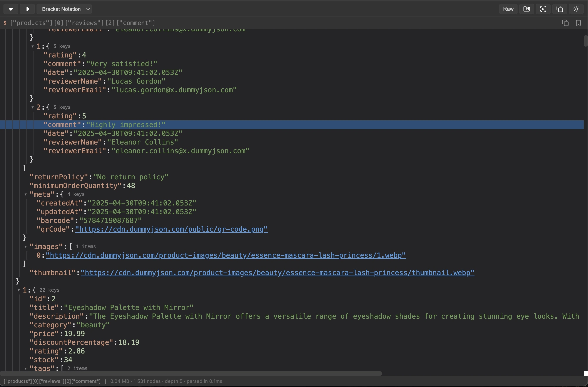588x387 pixels.
Task: Select the "id":2 row
Action: pos(292,299)
